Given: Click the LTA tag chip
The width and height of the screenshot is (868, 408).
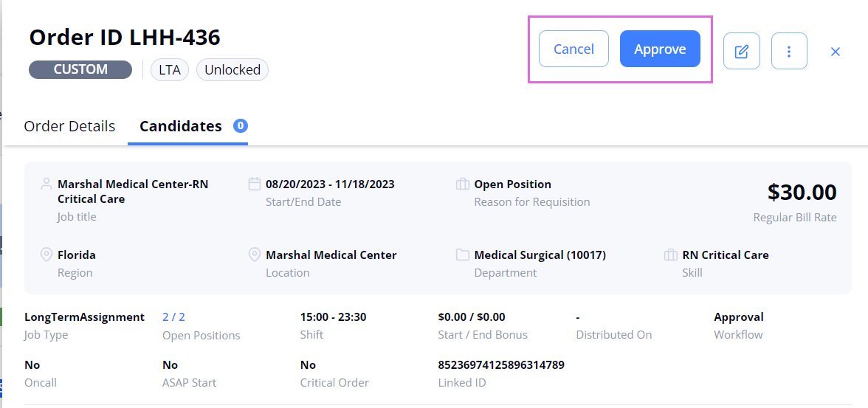Looking at the screenshot, I should tap(170, 70).
